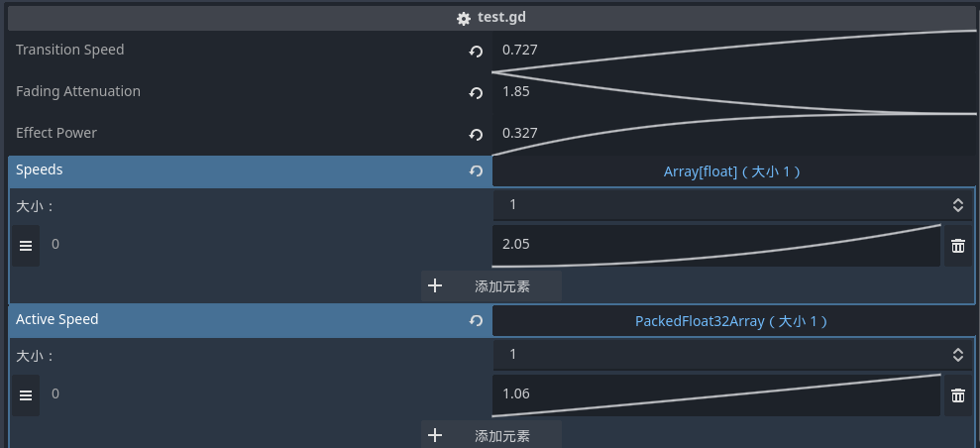The width and height of the screenshot is (980, 448).
Task: Remove element 0 from Active Speed array
Action: (x=957, y=395)
